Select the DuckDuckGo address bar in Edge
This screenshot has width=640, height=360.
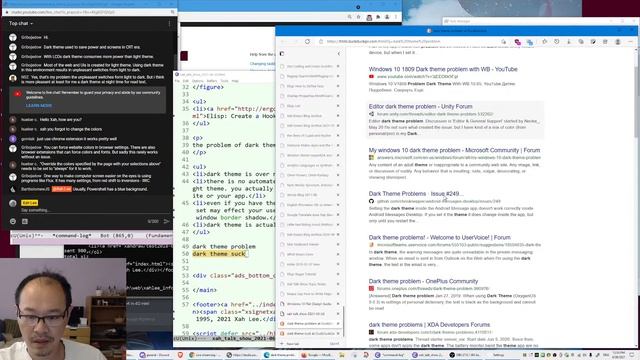tap(408, 41)
